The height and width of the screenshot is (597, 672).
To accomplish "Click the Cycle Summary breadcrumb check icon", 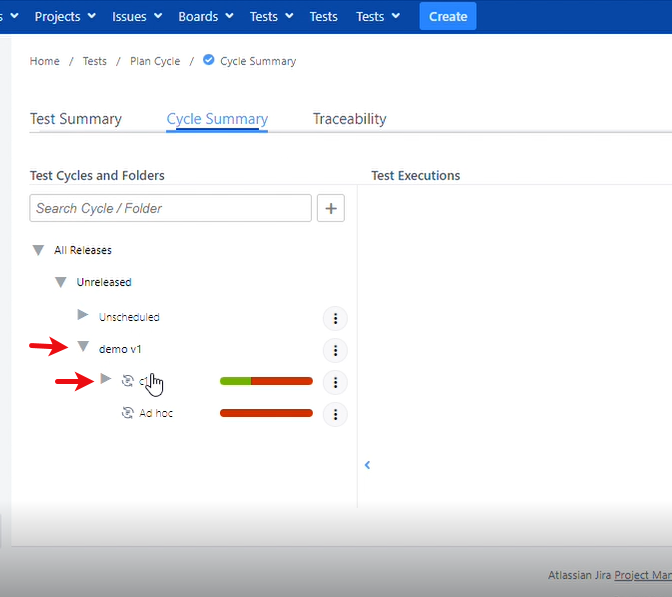I will click(209, 60).
